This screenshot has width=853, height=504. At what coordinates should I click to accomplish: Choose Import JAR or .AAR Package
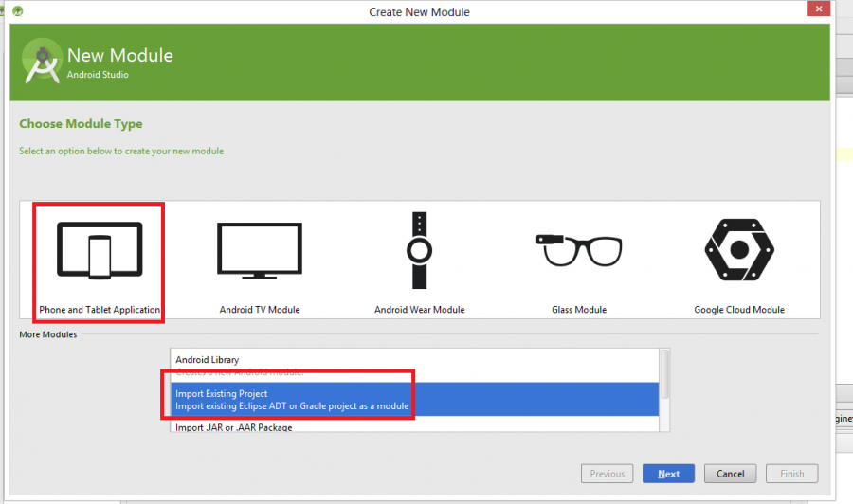pos(234,427)
